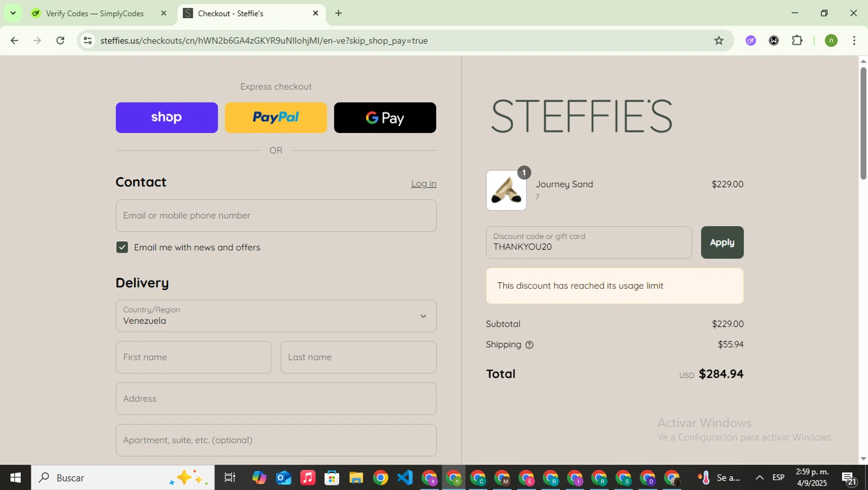
Task: Open the Journey Sand product thumbnail
Action: click(506, 190)
